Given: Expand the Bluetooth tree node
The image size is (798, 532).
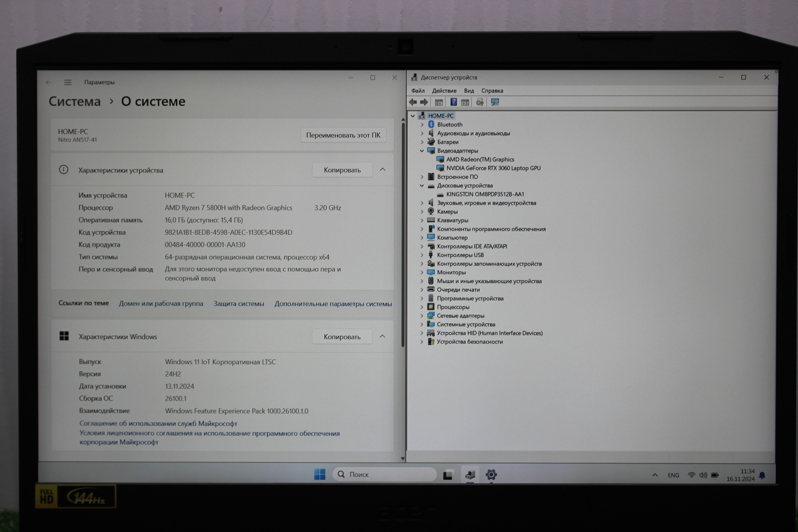Looking at the screenshot, I should pyautogui.click(x=422, y=125).
